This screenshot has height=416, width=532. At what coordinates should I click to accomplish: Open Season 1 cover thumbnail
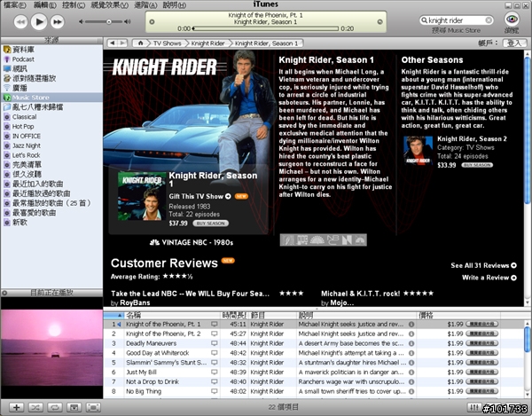pyautogui.click(x=142, y=196)
